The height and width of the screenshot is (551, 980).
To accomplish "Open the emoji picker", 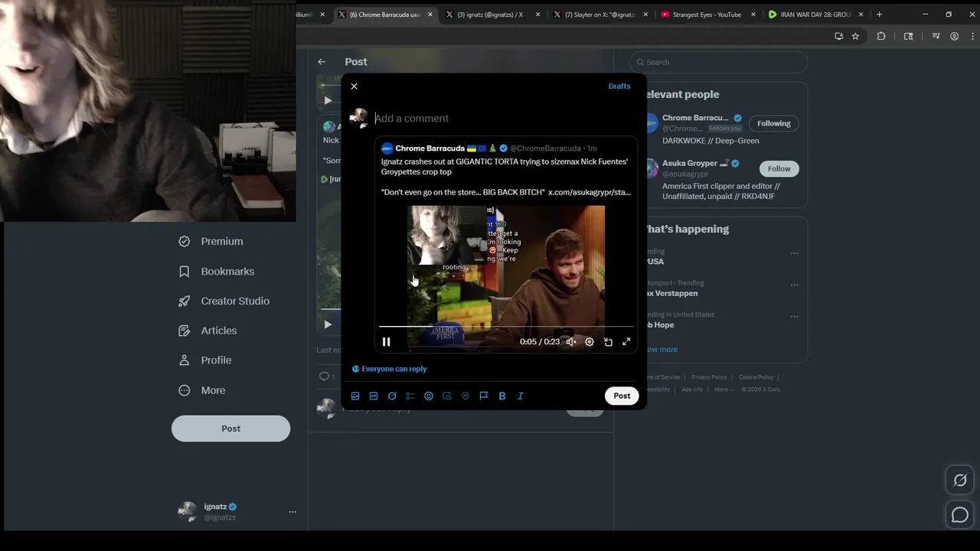I will [x=429, y=396].
